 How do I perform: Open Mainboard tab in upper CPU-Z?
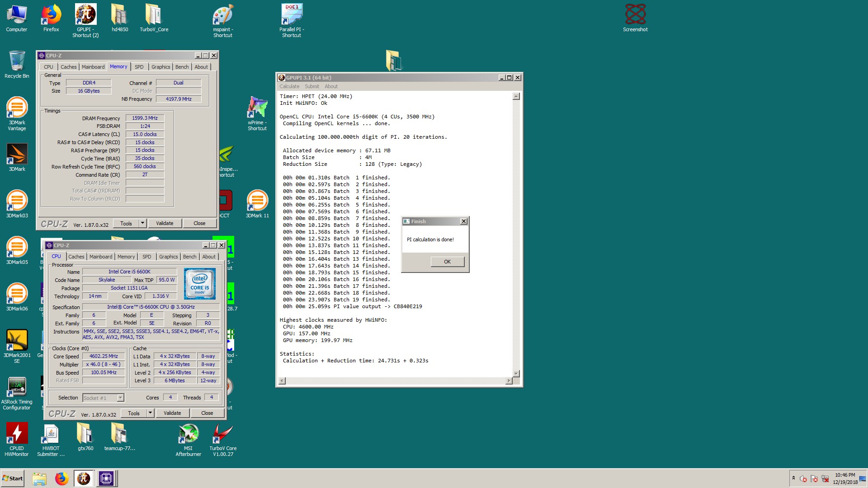(93, 67)
